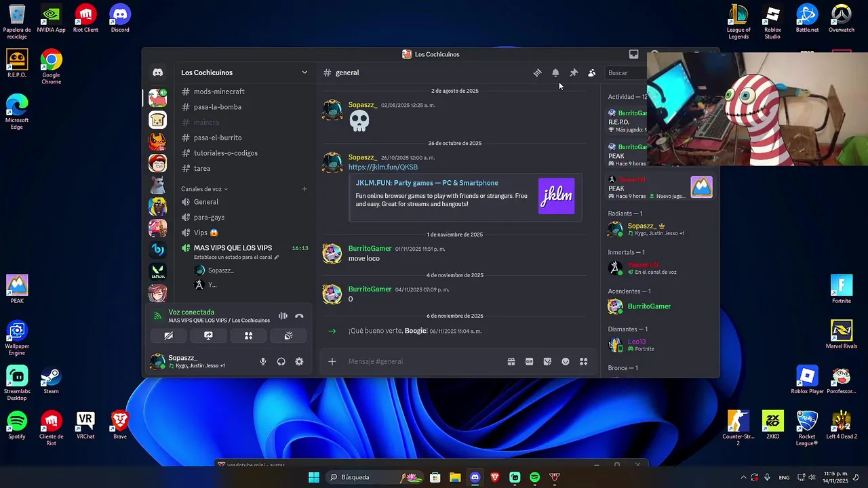The image size is (868, 488).
Task: Select the MAS VIPS QUE LOS VIPS channel
Action: tap(233, 248)
